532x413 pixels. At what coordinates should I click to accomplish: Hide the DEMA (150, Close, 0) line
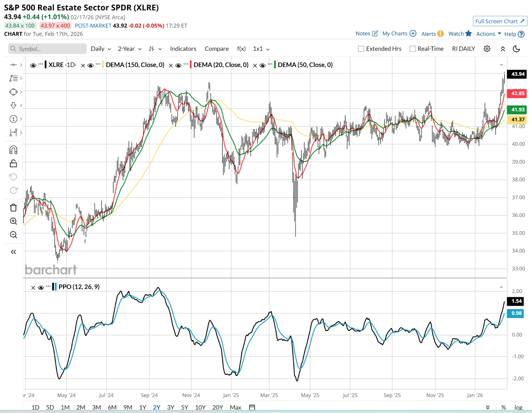point(90,66)
